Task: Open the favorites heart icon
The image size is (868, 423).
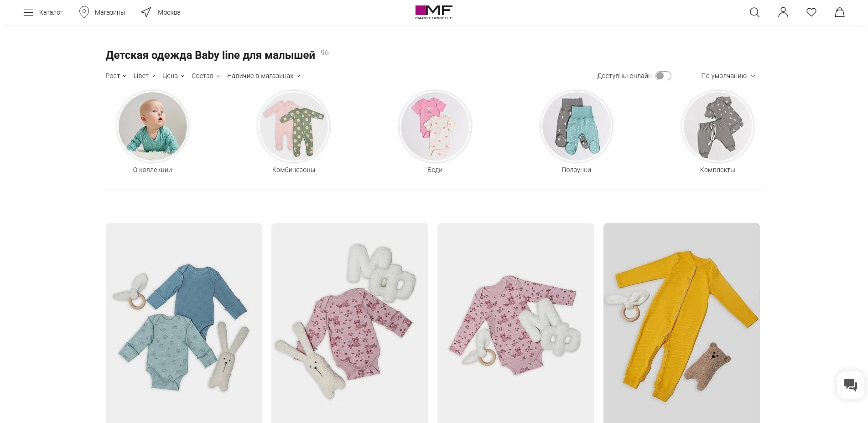Action: 811,12
